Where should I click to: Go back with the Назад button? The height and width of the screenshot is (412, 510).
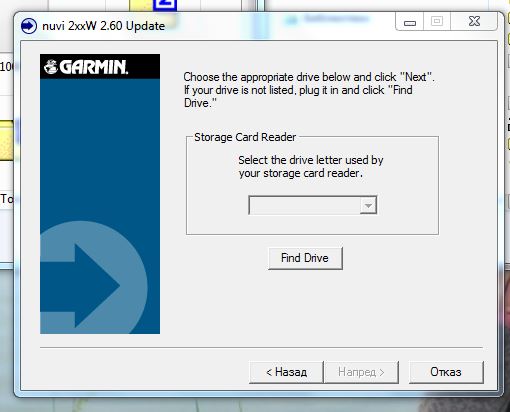[286, 372]
